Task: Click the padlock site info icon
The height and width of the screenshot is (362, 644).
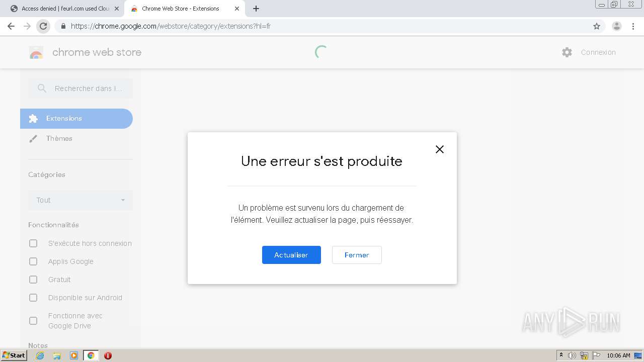Action: [63, 26]
